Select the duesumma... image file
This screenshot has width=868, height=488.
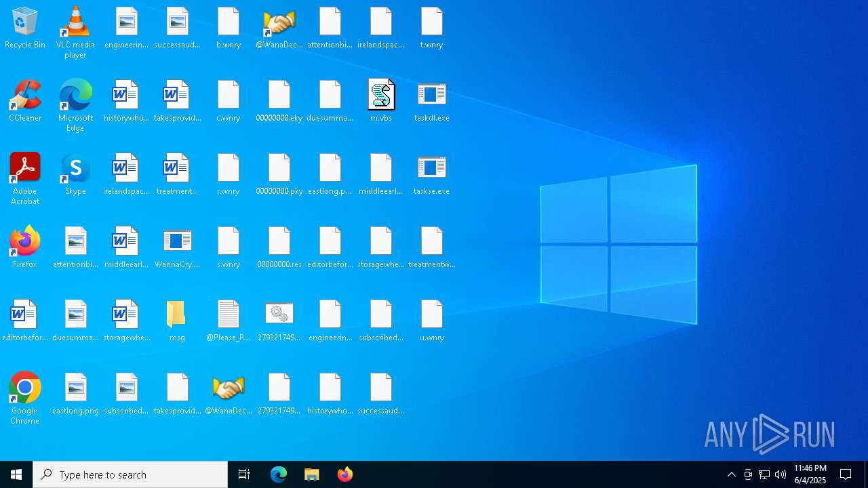coord(76,321)
